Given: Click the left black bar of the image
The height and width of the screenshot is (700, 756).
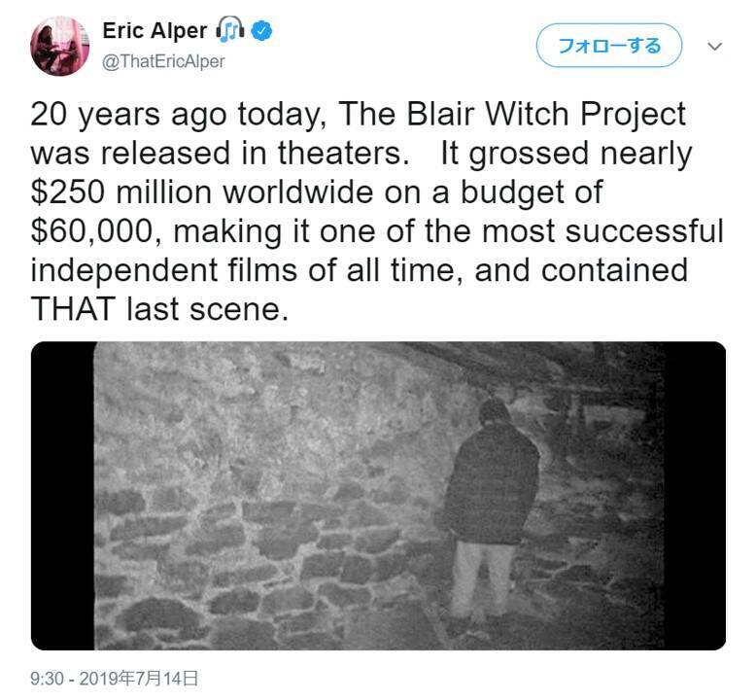Looking at the screenshot, I should 63,496.
